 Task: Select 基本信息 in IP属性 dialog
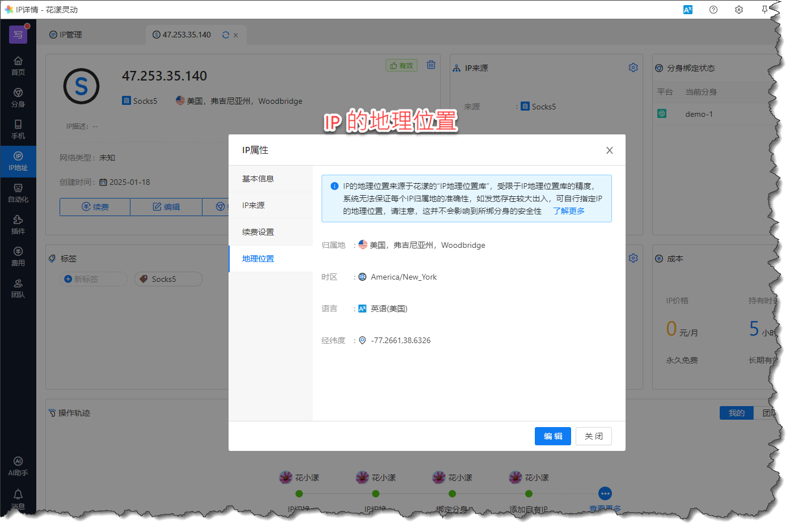pos(258,179)
